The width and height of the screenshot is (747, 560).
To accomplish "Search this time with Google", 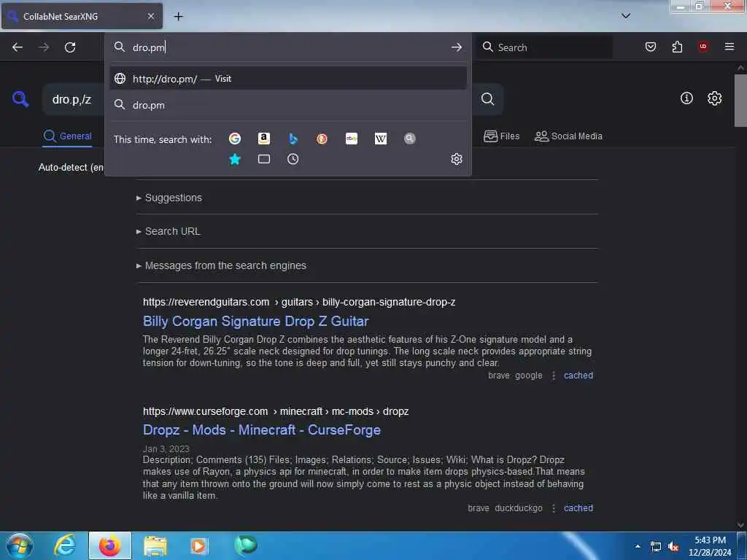I will [x=235, y=139].
